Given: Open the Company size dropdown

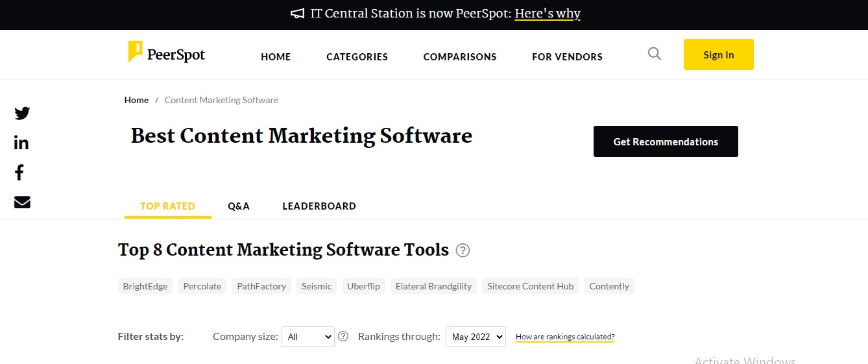Looking at the screenshot, I should pyautogui.click(x=308, y=337).
